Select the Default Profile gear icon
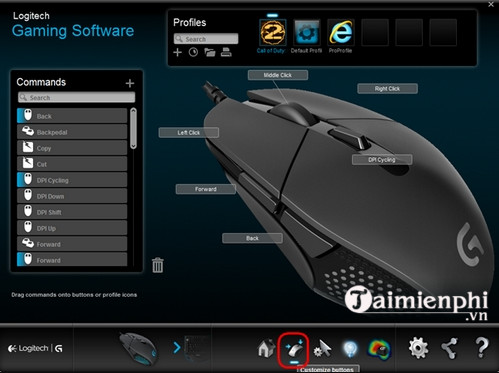This screenshot has width=499, height=373. coord(307,32)
